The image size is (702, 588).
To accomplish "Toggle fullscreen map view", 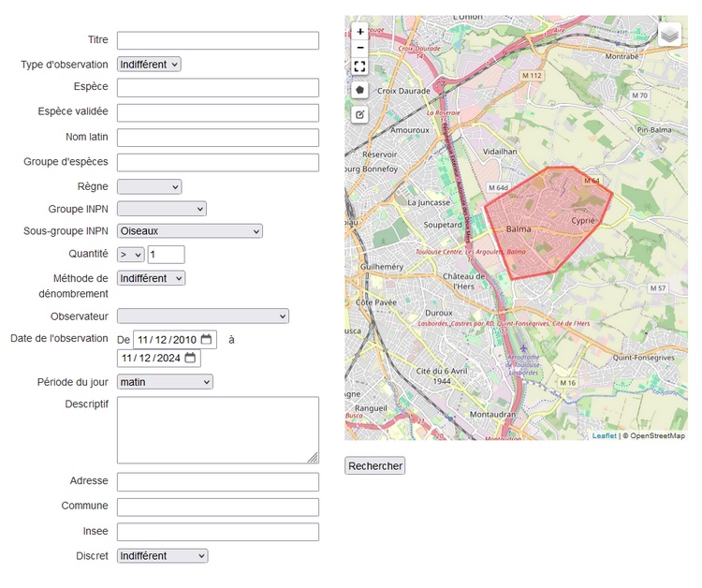I will [360, 66].
